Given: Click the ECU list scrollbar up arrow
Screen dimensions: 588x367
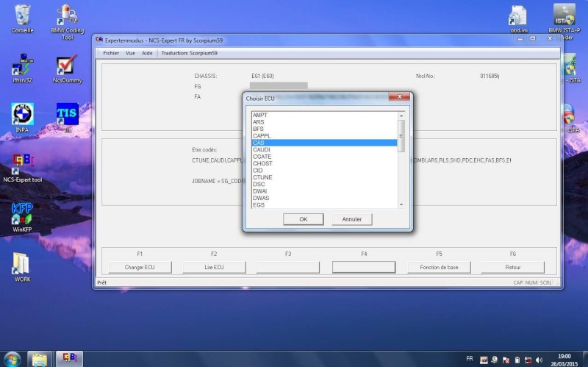Looking at the screenshot, I should pos(401,115).
